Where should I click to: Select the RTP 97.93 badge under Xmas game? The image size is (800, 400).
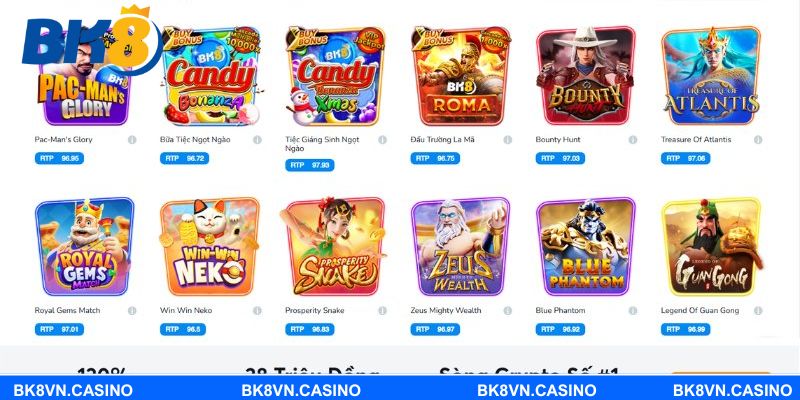310,165
